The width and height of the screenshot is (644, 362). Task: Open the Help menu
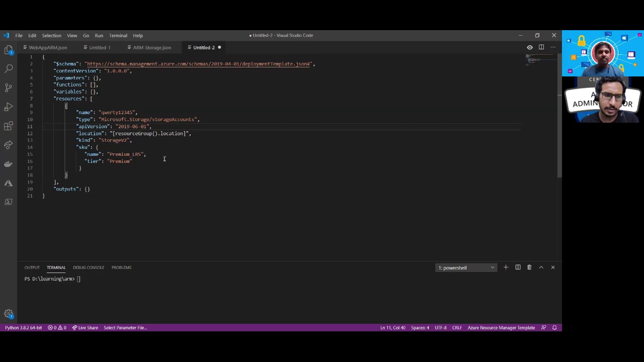138,35
